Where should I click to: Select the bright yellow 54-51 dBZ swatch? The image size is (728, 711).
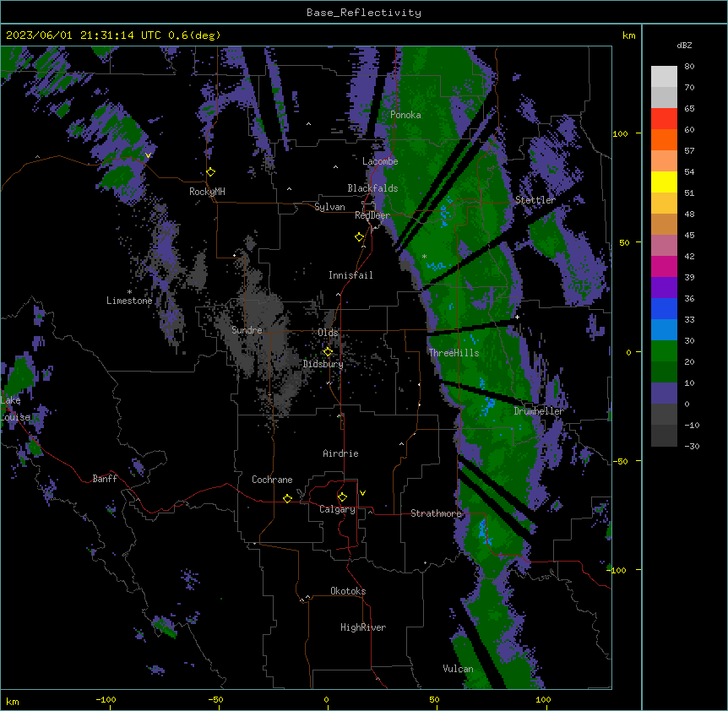click(664, 182)
